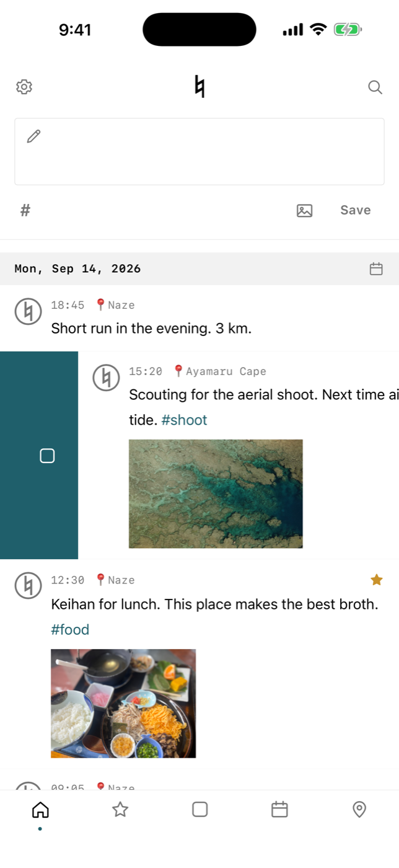Follow the #food hashtag link
399x868 pixels.
70,629
